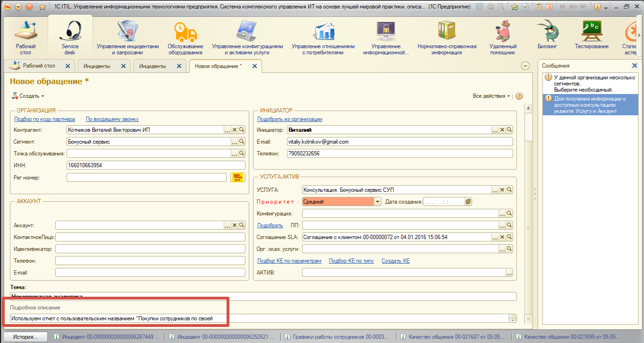
Task: Open Управление информационной section
Action: [x=386, y=38]
